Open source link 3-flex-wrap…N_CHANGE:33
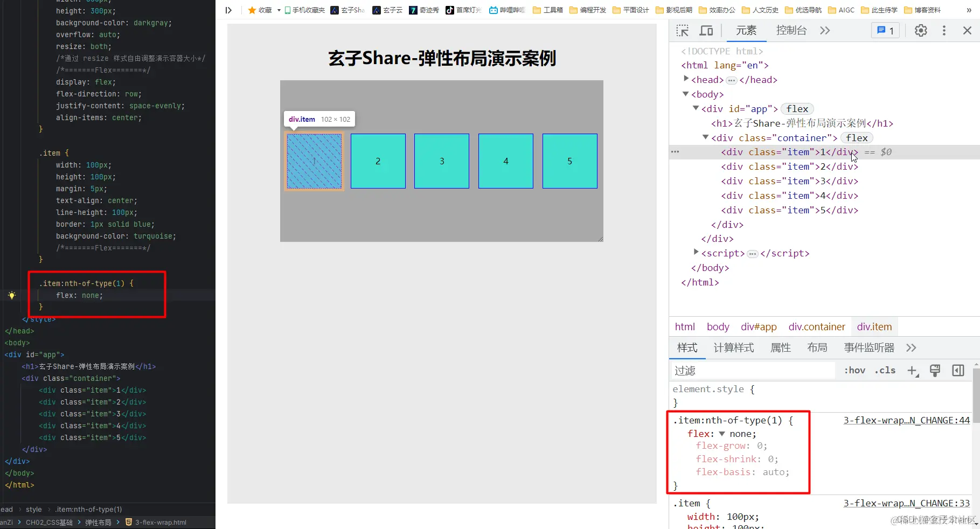 click(907, 503)
